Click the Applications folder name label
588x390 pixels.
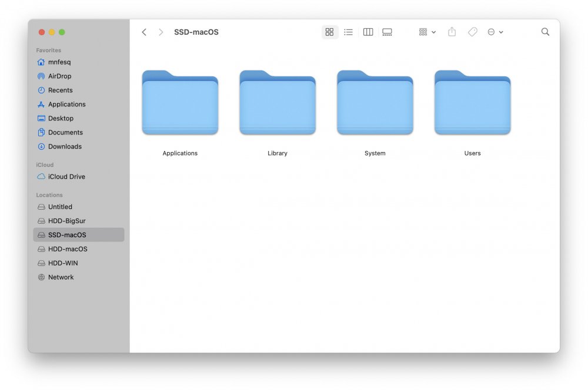(x=180, y=153)
